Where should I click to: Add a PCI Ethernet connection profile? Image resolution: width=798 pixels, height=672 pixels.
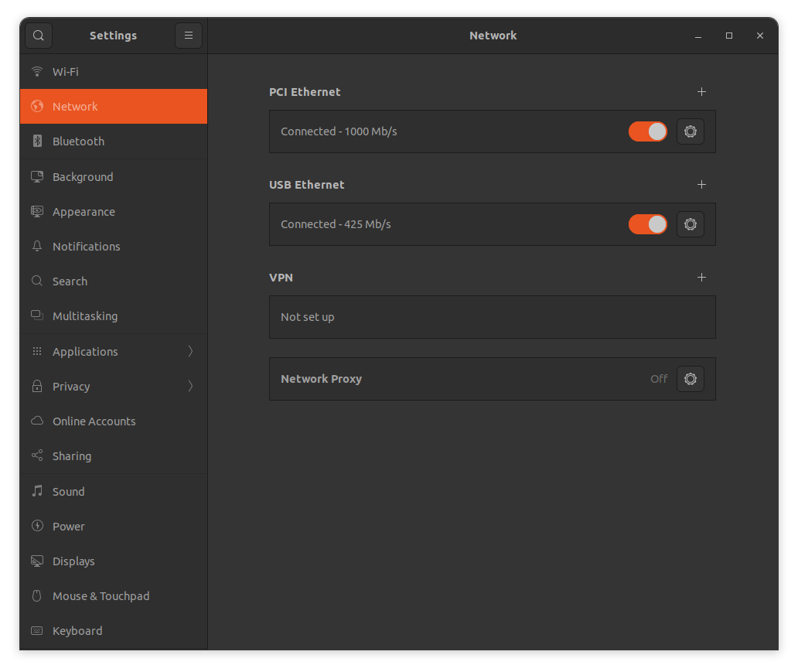pyautogui.click(x=701, y=92)
